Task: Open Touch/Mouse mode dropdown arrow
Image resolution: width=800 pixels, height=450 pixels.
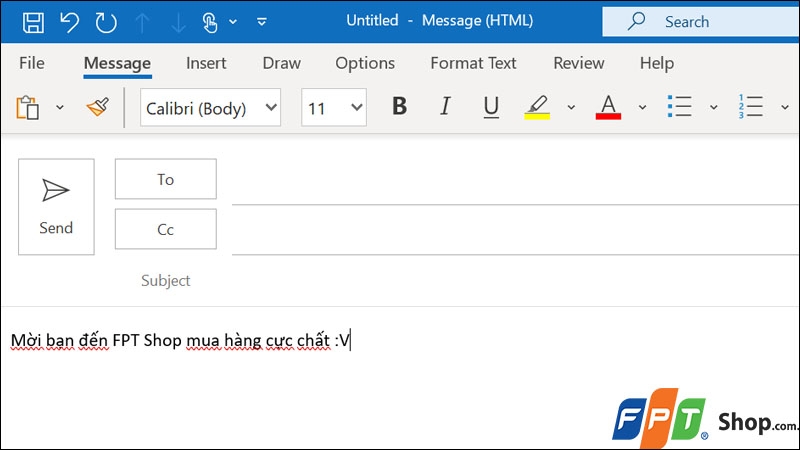Action: [x=233, y=22]
